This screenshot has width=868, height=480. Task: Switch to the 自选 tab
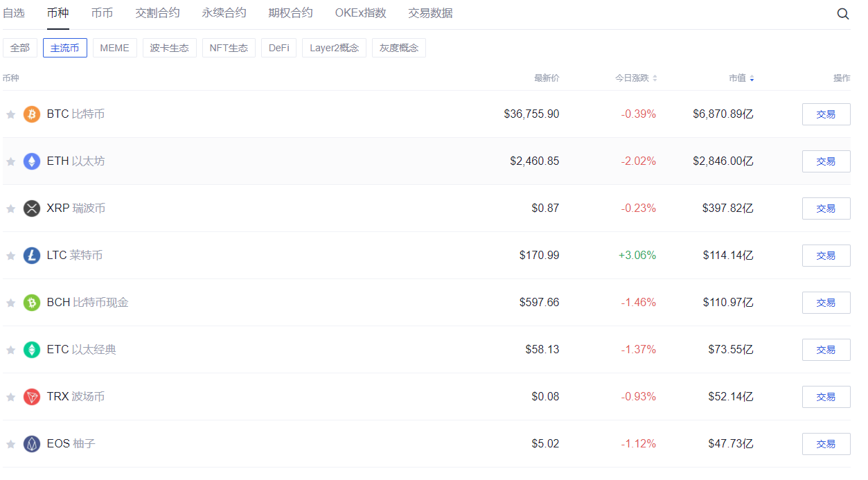click(14, 13)
